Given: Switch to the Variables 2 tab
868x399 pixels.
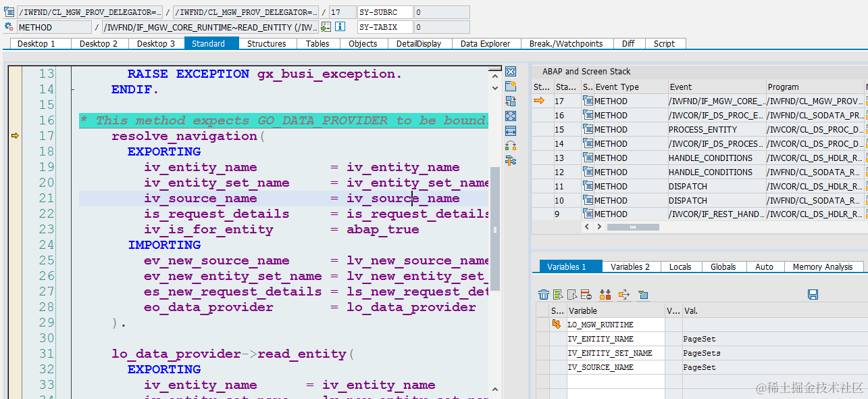Looking at the screenshot, I should 630,266.
